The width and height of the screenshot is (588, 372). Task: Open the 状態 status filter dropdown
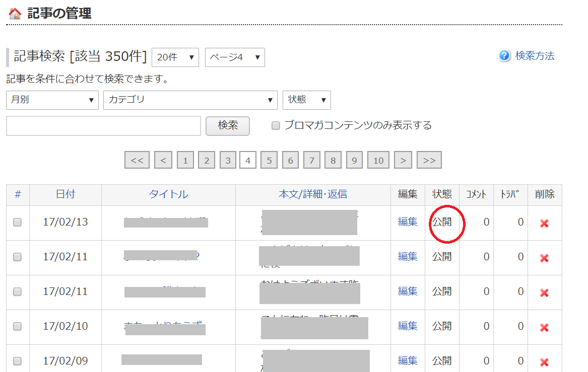306,100
